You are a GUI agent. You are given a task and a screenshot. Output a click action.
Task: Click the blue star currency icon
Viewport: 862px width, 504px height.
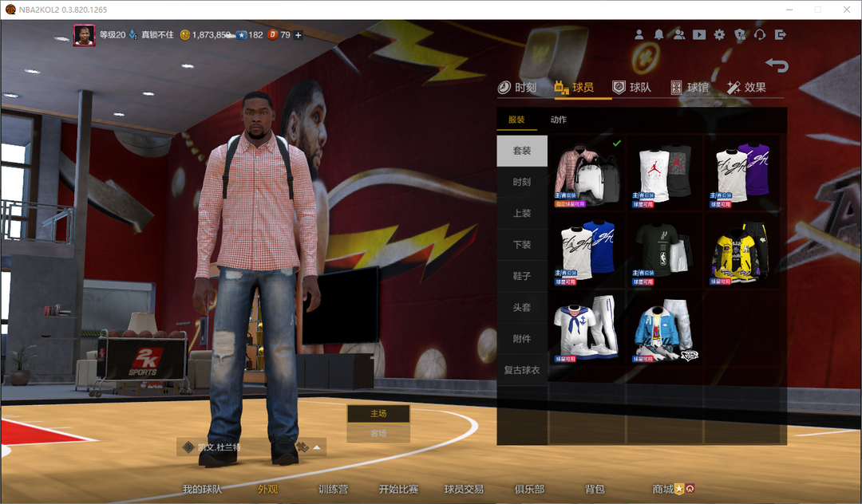click(x=241, y=34)
